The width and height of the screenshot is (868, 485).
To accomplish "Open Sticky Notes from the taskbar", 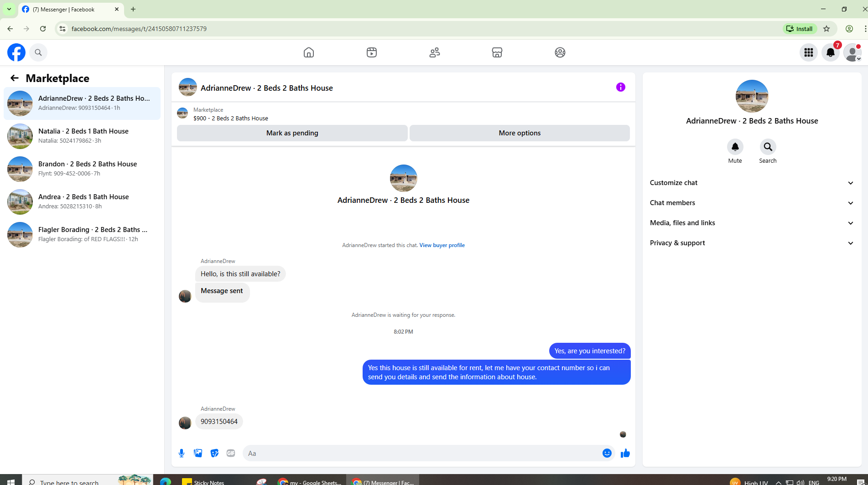I will tap(203, 481).
